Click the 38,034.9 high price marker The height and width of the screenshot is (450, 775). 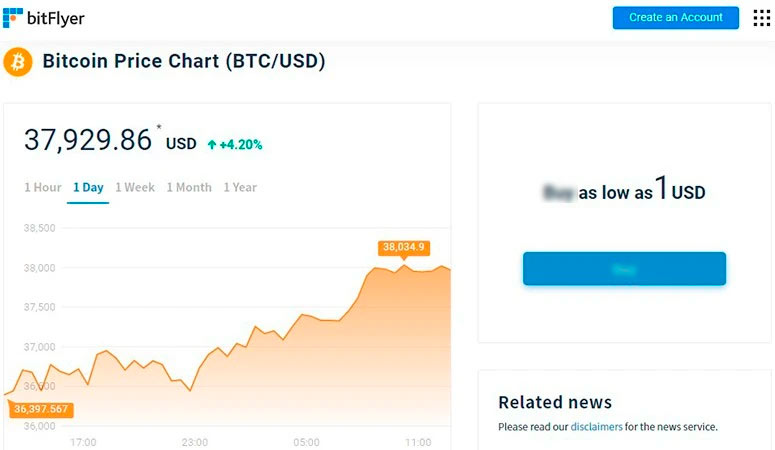click(404, 247)
